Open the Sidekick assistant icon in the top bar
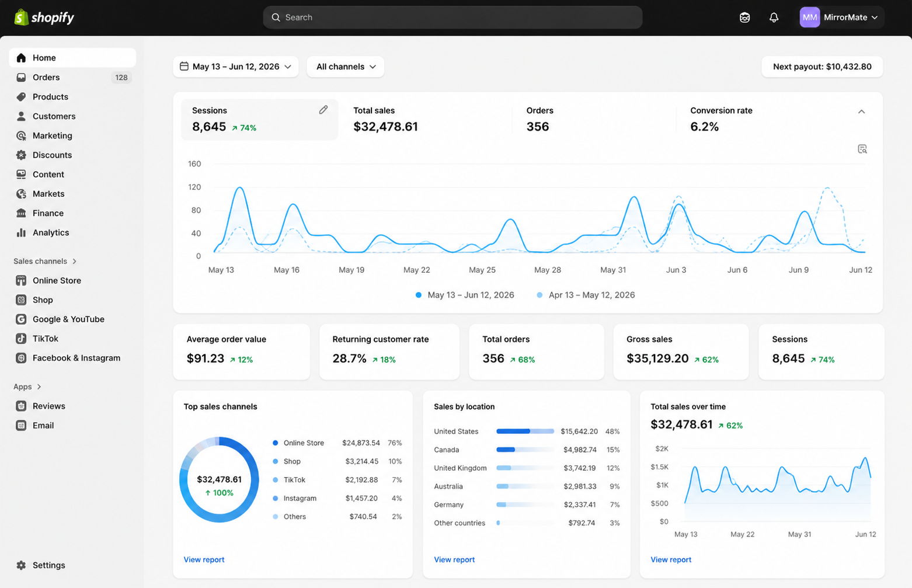This screenshot has width=912, height=588. [744, 18]
